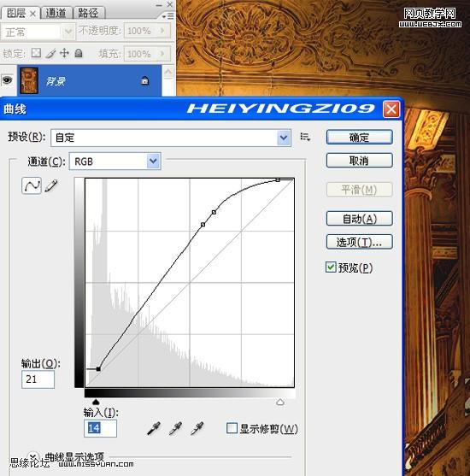Enable the 显示修剪 show clipping checkbox
The height and width of the screenshot is (476, 470).
point(232,428)
